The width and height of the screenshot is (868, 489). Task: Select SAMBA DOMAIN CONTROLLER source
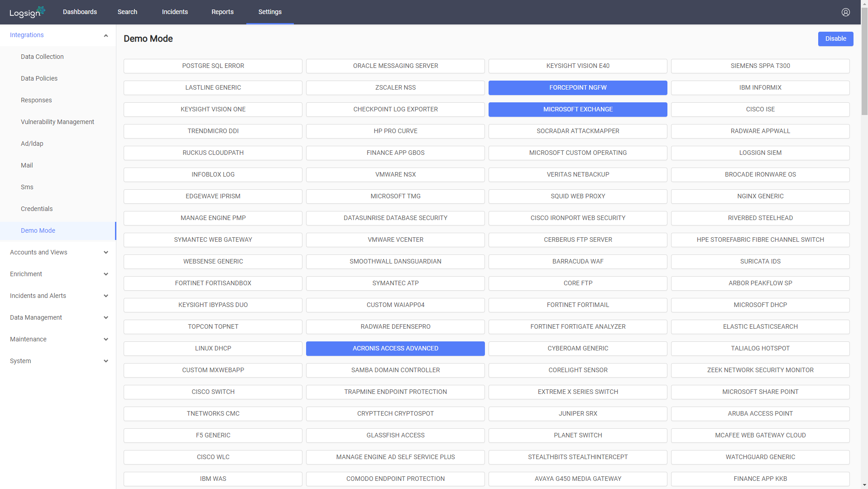coord(395,370)
